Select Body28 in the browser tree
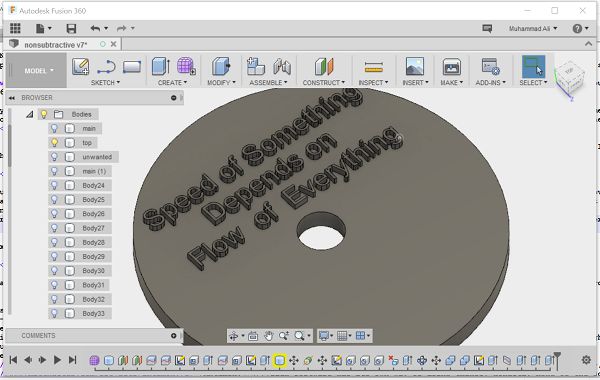Screen dimensions: 600x380 click(x=93, y=242)
